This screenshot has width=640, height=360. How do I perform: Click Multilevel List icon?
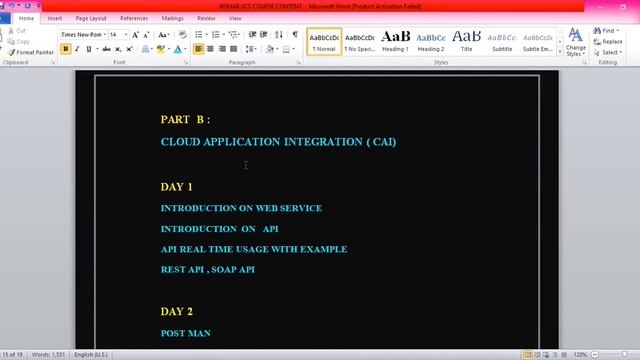point(232,35)
